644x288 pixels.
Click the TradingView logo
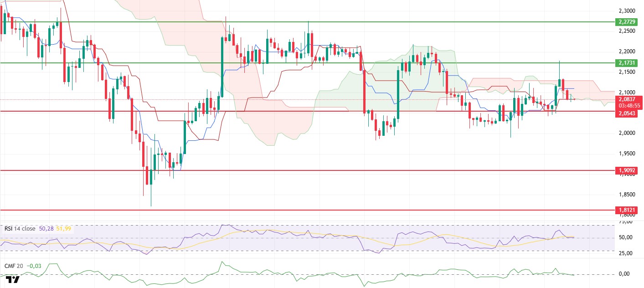click(13, 279)
